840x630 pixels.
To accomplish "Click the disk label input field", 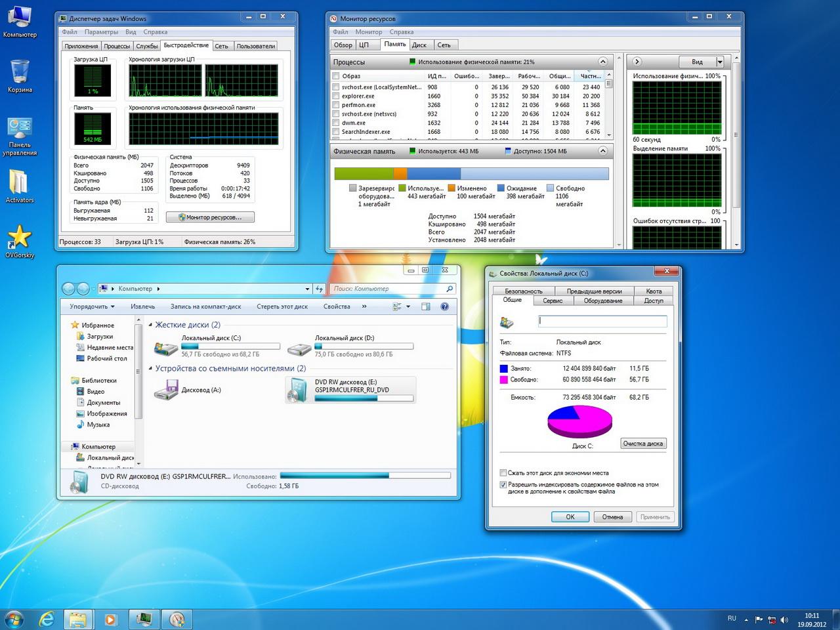I will click(602, 321).
